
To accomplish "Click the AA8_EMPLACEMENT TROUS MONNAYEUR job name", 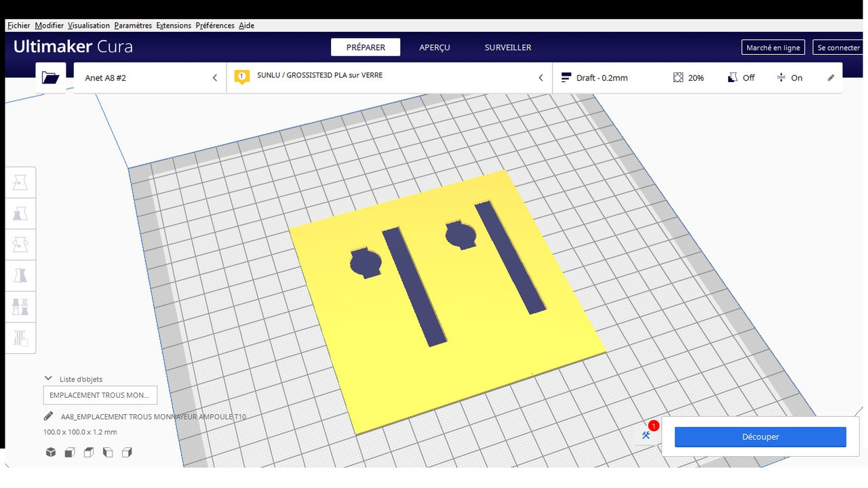I will [x=153, y=417].
